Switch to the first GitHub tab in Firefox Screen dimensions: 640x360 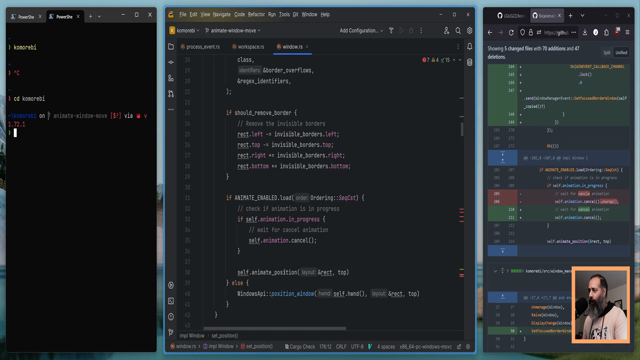[x=511, y=16]
